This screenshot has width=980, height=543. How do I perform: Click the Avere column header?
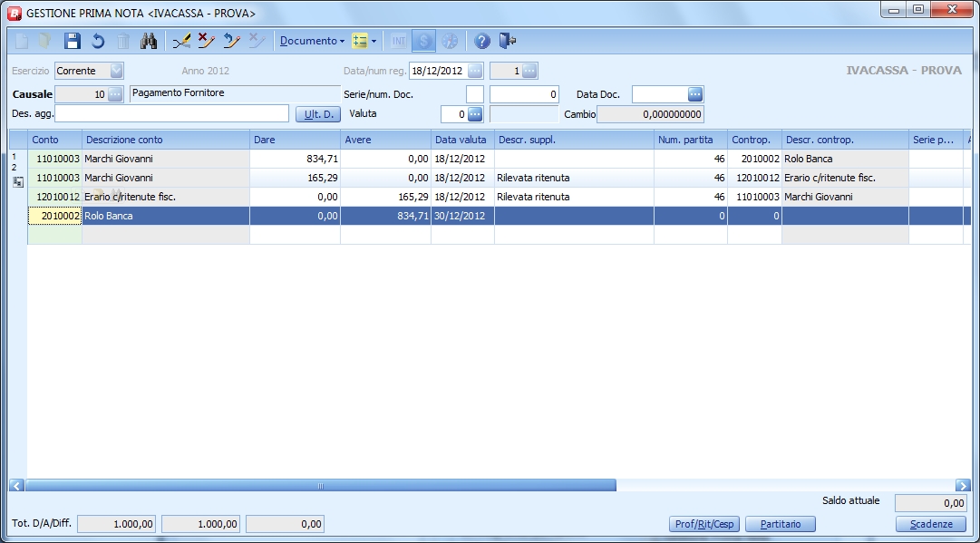point(385,140)
